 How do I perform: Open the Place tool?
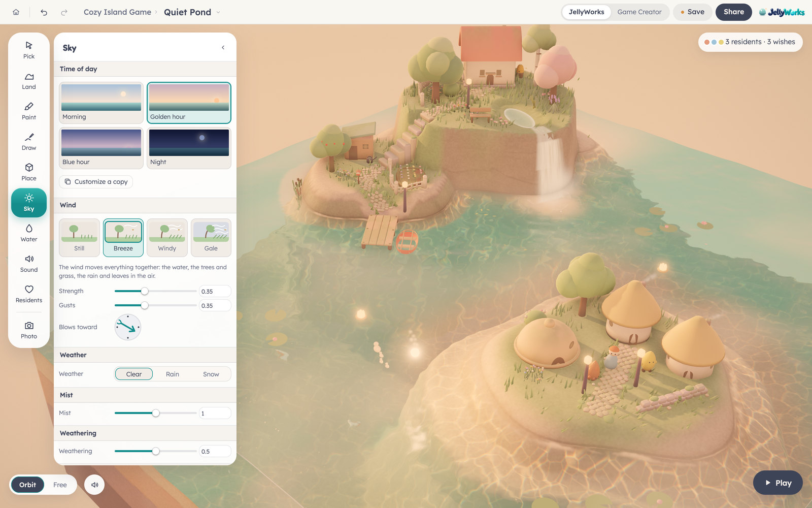pos(29,172)
